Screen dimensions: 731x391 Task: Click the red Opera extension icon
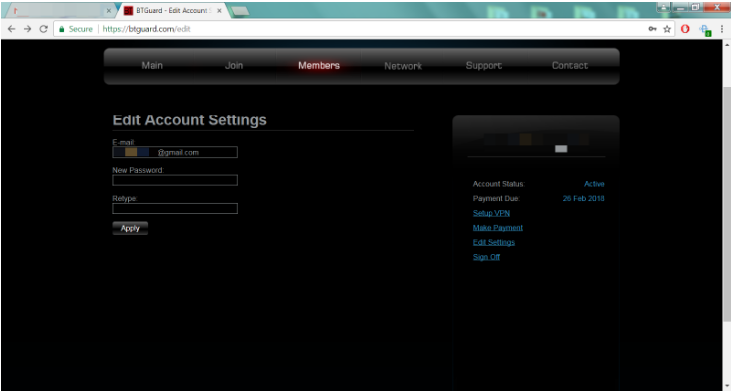click(685, 29)
